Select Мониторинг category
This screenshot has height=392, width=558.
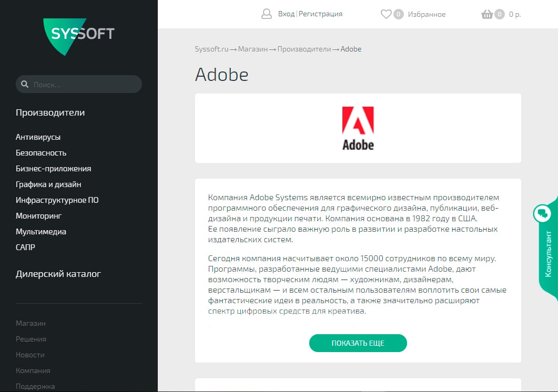click(x=39, y=215)
